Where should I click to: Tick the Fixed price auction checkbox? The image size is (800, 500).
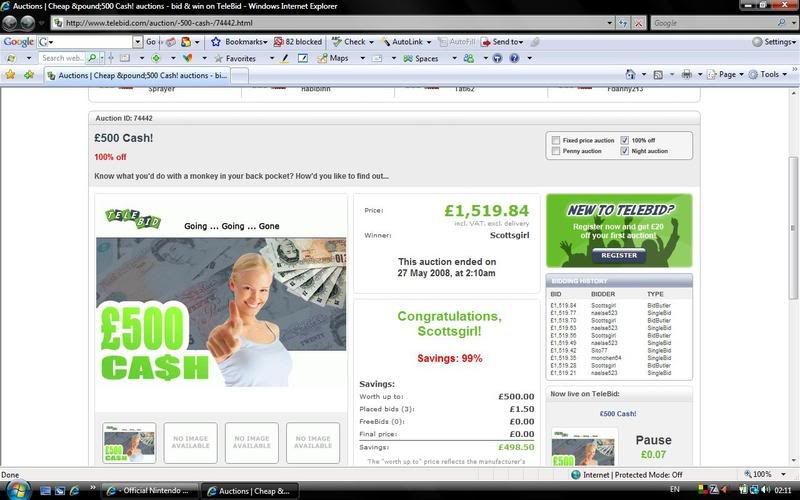coord(556,140)
